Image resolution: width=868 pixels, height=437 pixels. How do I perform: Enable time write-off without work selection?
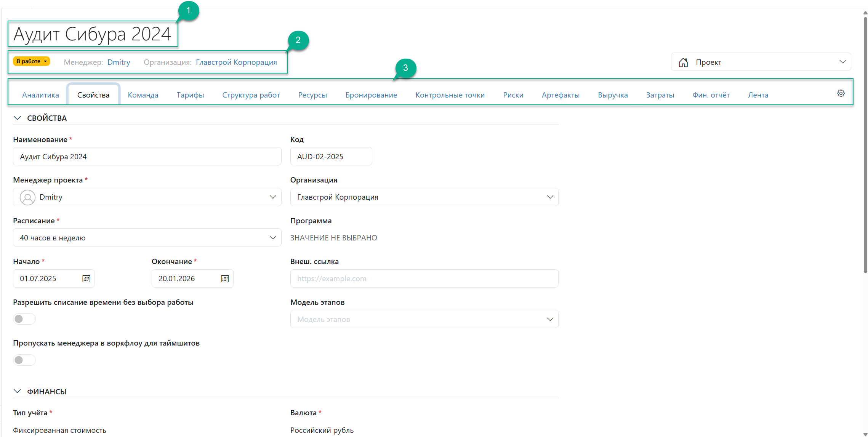(x=24, y=319)
